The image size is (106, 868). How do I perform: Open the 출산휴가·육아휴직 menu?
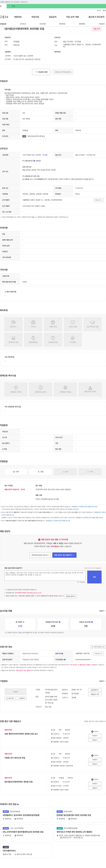[97, 17]
